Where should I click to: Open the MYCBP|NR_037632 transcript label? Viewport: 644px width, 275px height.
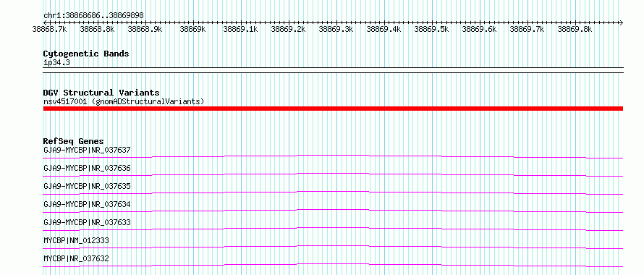tap(77, 259)
